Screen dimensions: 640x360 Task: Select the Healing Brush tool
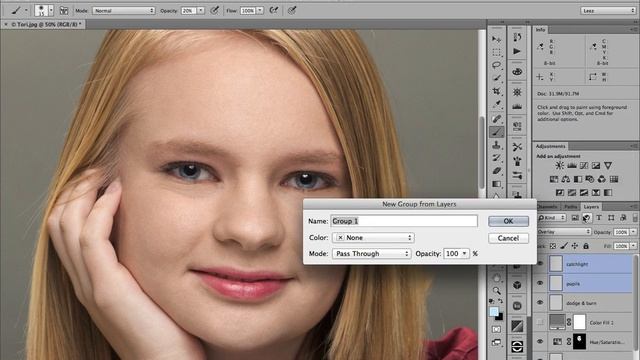coord(496,119)
